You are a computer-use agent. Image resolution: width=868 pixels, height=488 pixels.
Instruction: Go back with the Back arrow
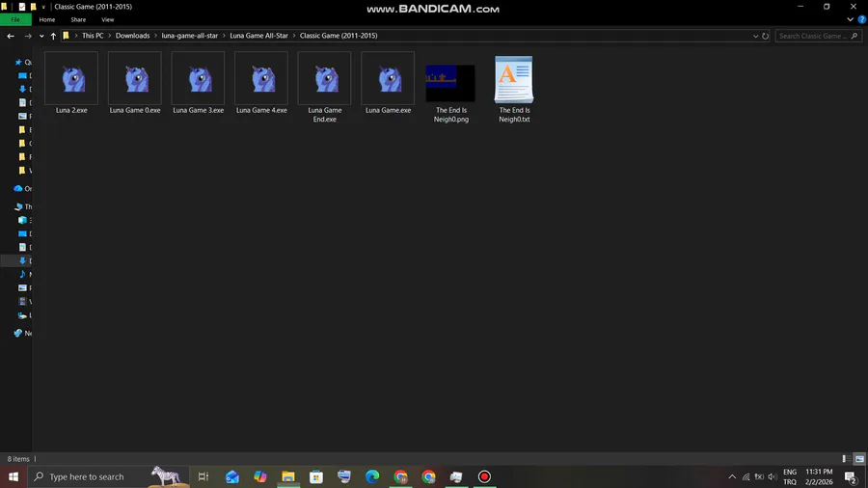tap(11, 36)
